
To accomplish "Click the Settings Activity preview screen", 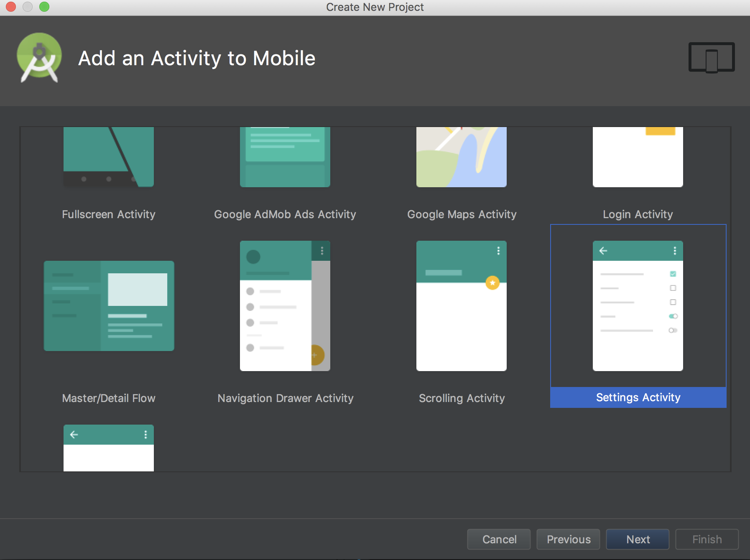I will coord(637,305).
